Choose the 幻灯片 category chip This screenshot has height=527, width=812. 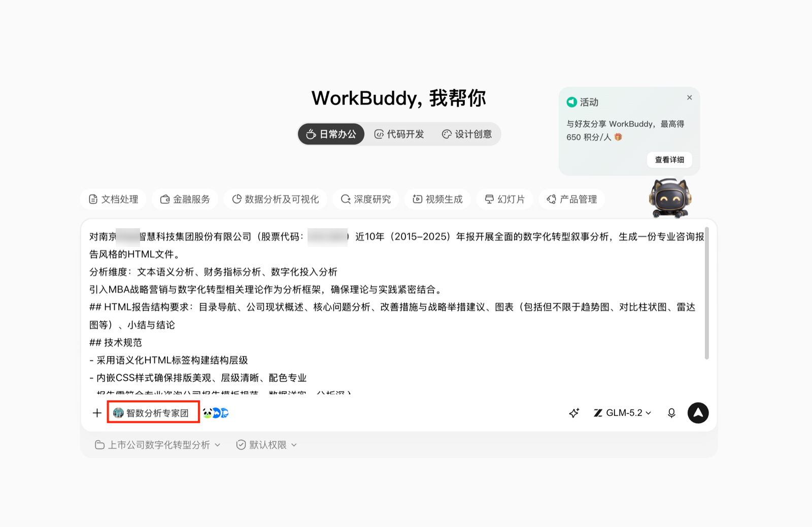click(x=504, y=199)
